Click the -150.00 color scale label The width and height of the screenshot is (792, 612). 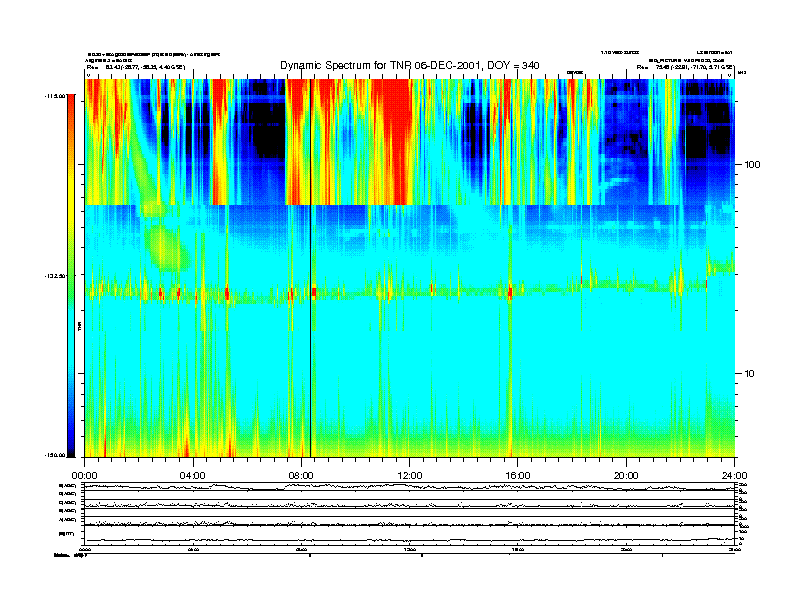tap(55, 455)
